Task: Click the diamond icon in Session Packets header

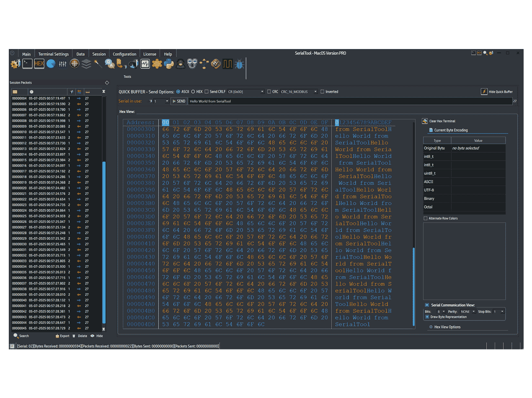Action: click(x=107, y=83)
